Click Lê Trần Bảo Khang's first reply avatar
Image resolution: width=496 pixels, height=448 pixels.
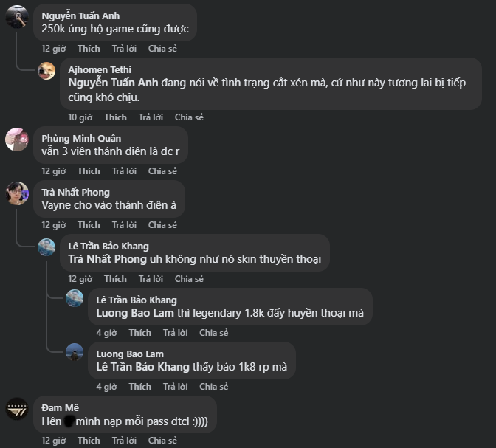point(46,247)
